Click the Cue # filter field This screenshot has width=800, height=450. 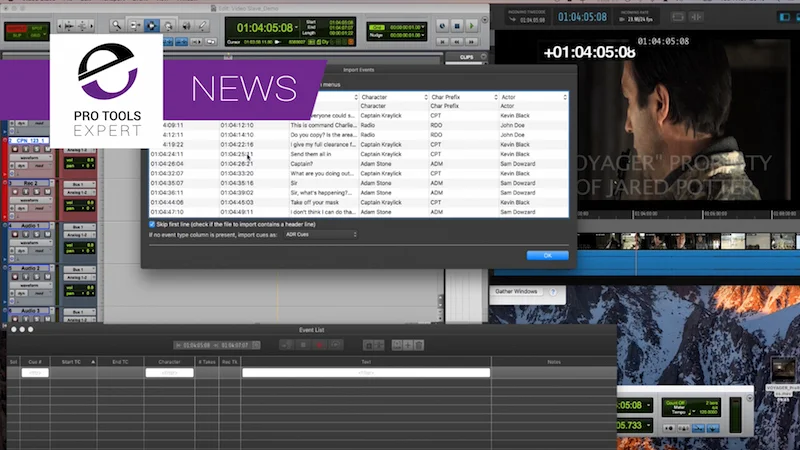[35, 373]
